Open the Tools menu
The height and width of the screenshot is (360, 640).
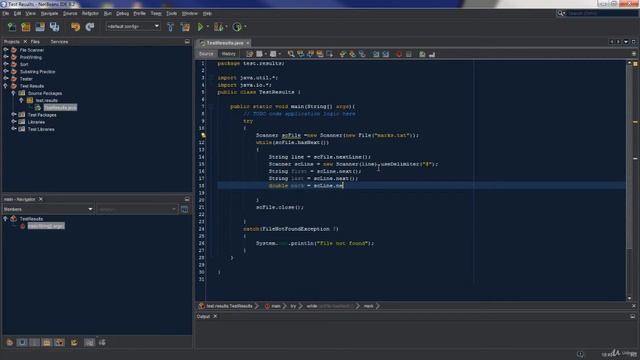coord(171,13)
